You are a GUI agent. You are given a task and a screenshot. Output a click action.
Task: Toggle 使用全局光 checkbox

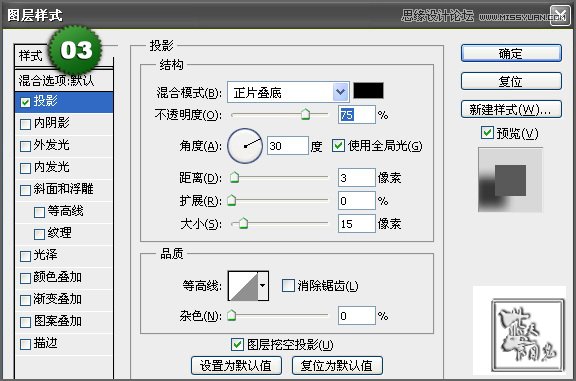(338, 145)
